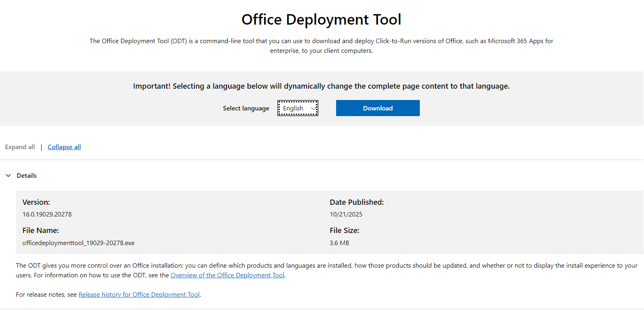The width and height of the screenshot is (644, 310).
Task: Click the published date 10/21/2025
Action: 346,214
